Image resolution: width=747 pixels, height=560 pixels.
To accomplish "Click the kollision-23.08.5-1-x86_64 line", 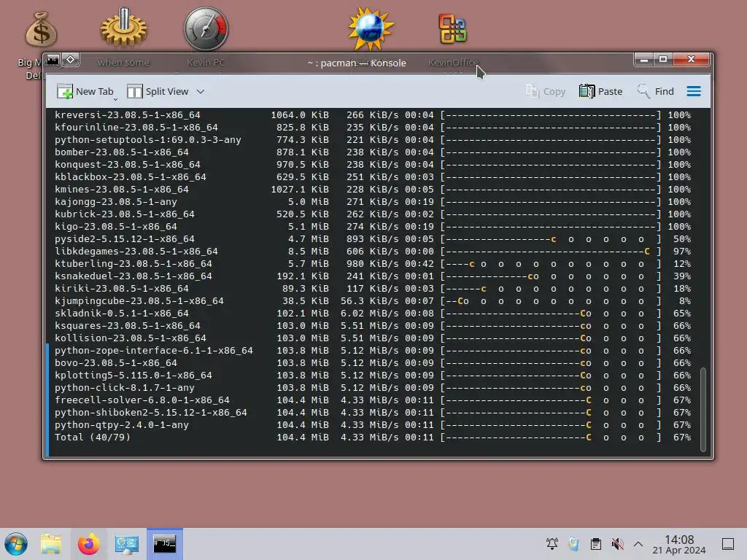I will pyautogui.click(x=373, y=338).
